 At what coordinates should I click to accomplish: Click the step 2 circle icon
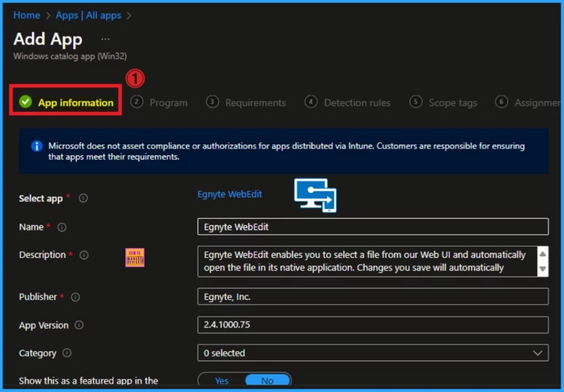coord(137,102)
